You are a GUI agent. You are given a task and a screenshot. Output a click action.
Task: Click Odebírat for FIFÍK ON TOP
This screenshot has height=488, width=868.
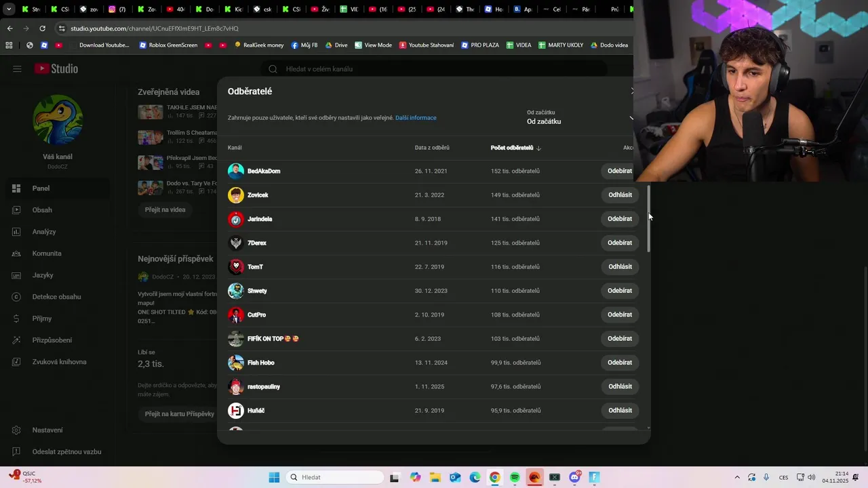(620, 339)
